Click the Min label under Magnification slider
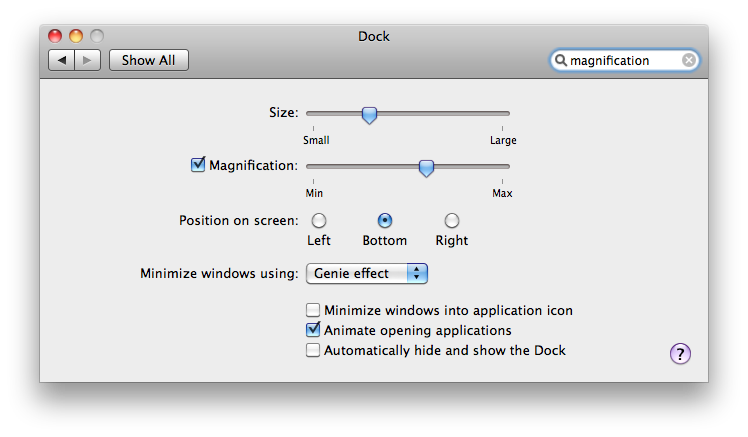The width and height of the screenshot is (748, 437). tap(314, 193)
